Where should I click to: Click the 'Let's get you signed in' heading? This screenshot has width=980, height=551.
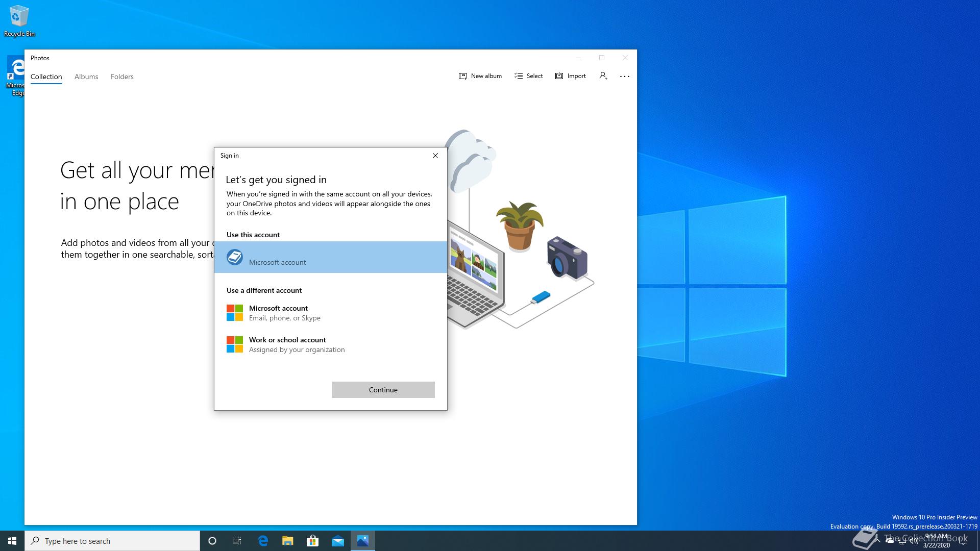coord(276,180)
